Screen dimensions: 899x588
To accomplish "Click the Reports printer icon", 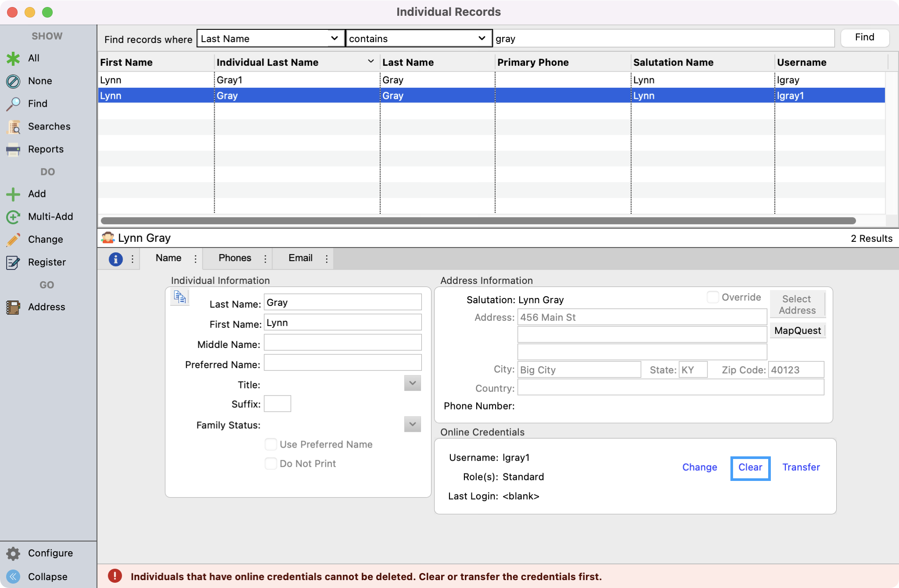I will [x=13, y=150].
